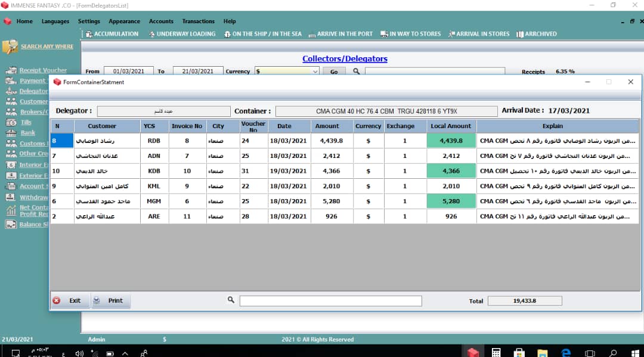Click the Bank building icon in sidebar
Image resolution: width=644 pixels, height=357 pixels.
tap(11, 132)
